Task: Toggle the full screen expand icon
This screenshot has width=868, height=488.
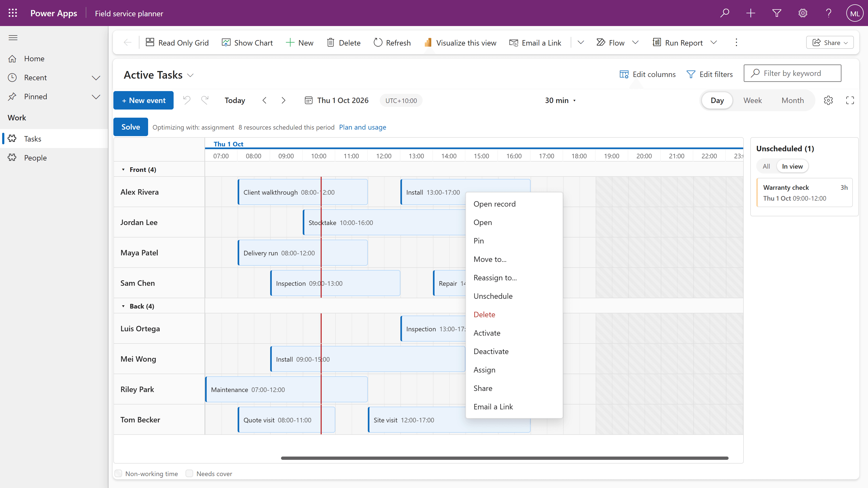Action: click(850, 100)
